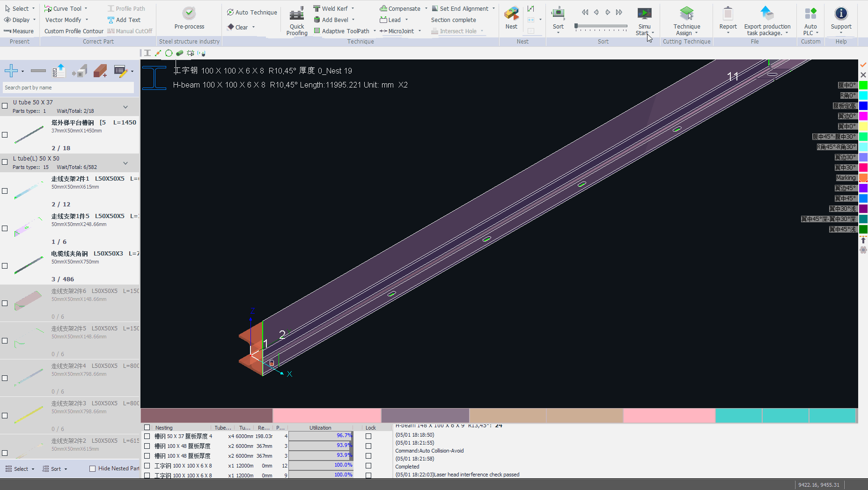Expand the Weld Kerf dropdown

click(353, 8)
